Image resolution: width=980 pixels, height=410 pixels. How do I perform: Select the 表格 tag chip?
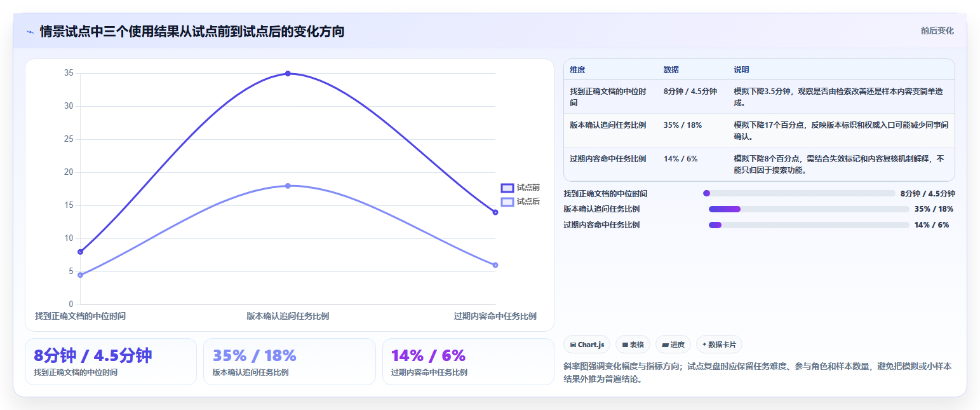pos(633,345)
